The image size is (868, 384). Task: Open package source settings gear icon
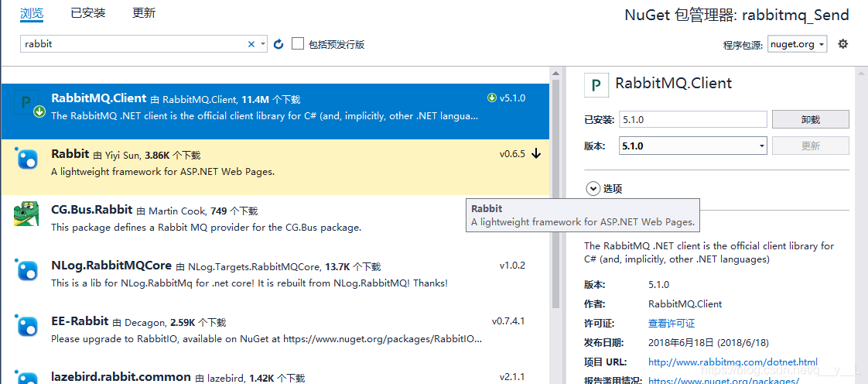pyautogui.click(x=842, y=44)
